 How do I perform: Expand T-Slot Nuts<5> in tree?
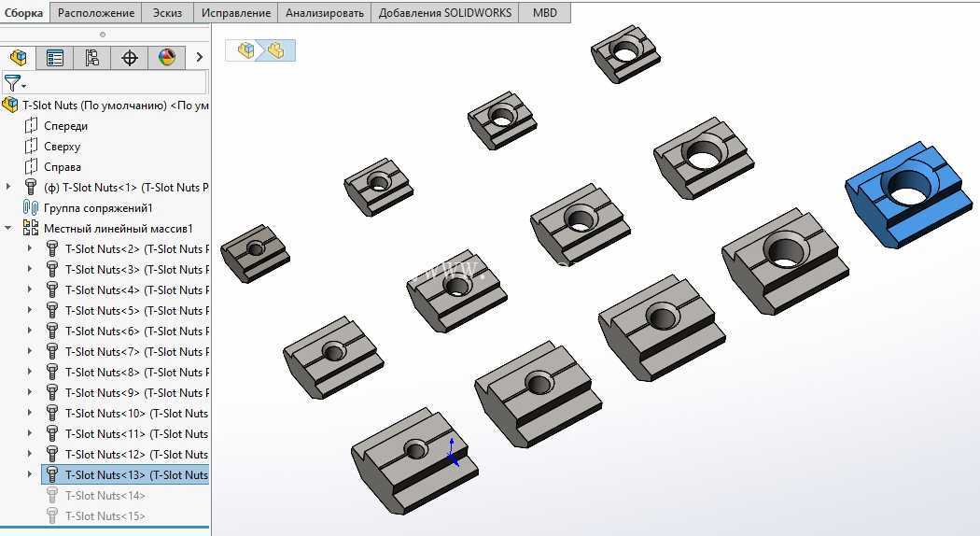tap(29, 310)
